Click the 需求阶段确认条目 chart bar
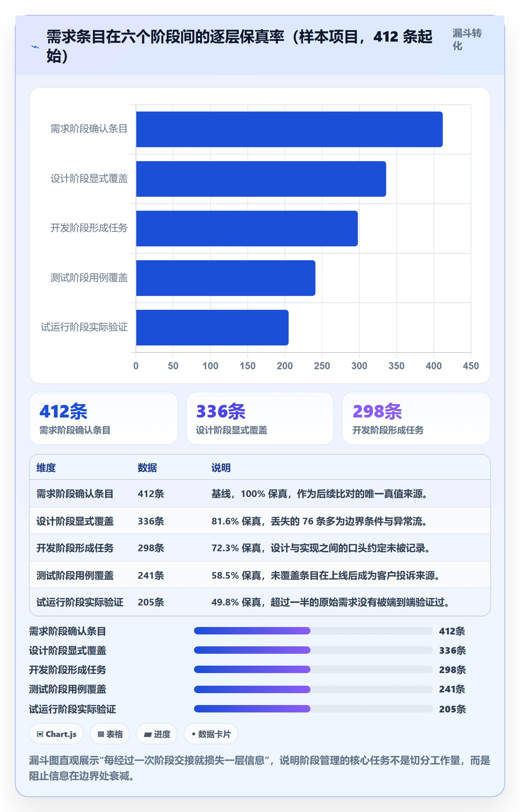The image size is (520, 812). (289, 129)
